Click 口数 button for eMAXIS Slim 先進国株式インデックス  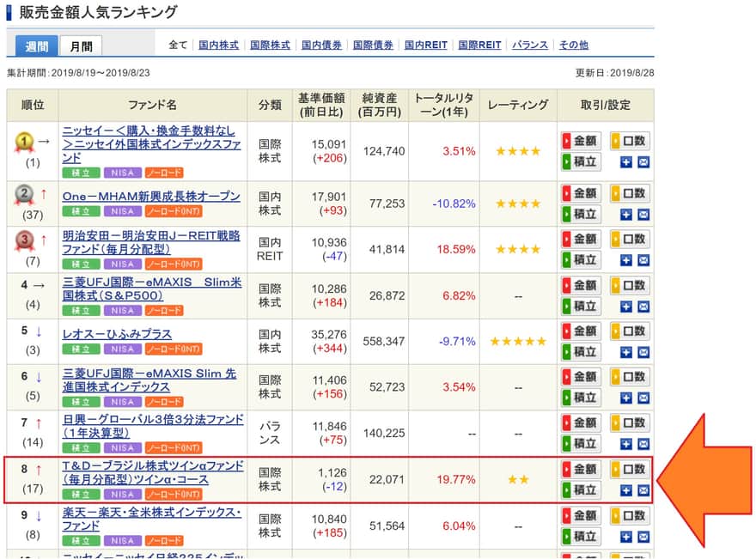pyautogui.click(x=630, y=377)
